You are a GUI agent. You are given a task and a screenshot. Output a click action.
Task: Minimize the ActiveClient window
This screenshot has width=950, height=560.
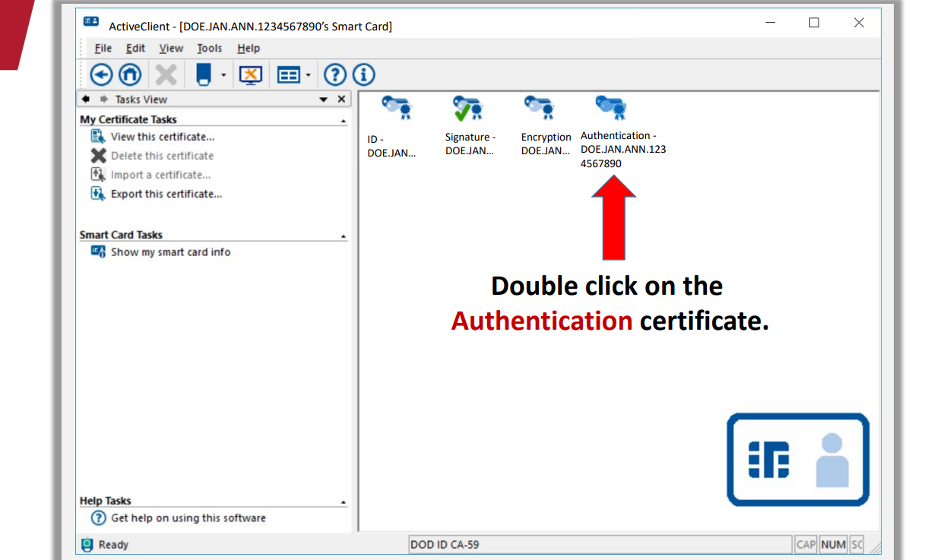[771, 23]
